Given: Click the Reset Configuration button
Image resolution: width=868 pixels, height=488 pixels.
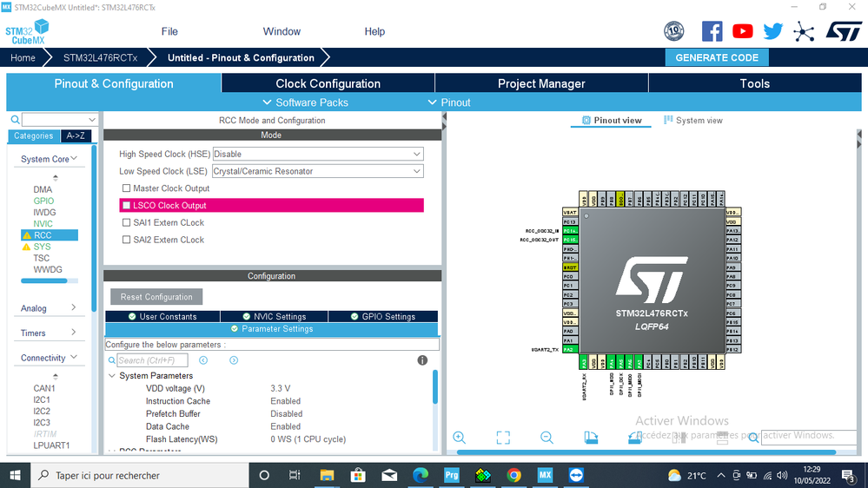Looking at the screenshot, I should [x=156, y=297].
